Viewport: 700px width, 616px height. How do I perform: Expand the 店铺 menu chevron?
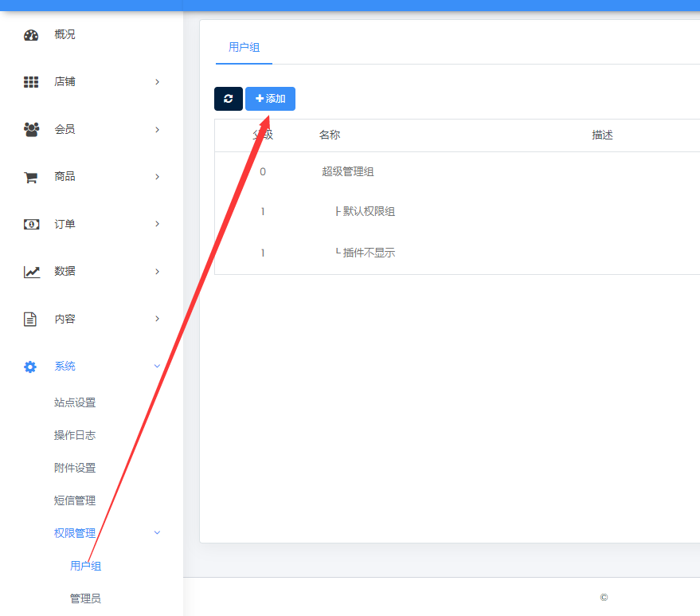157,82
